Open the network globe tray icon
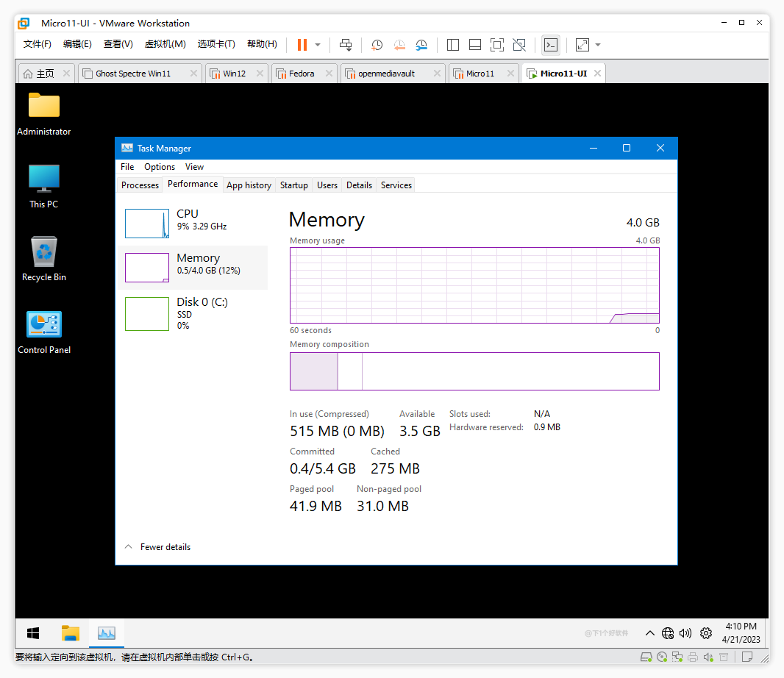 pos(668,633)
